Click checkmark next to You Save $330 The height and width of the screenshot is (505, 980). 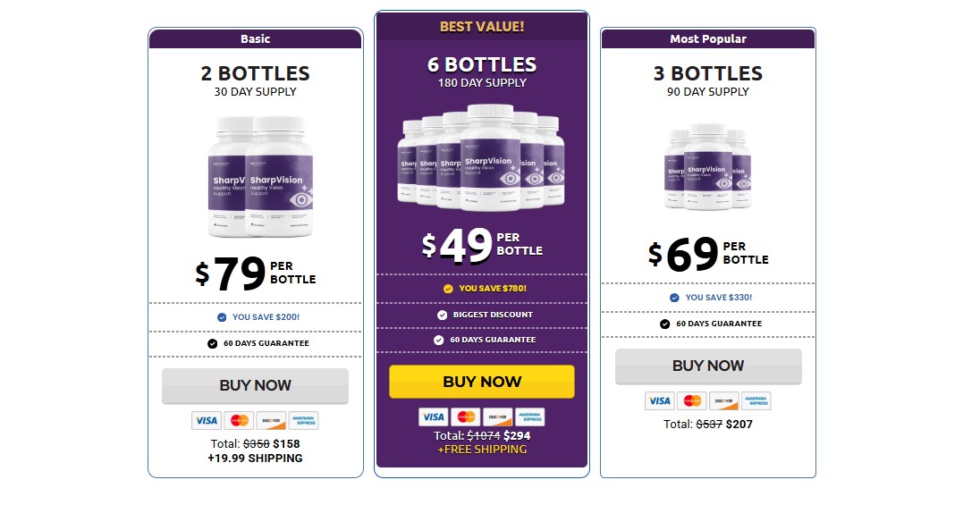[x=674, y=298]
